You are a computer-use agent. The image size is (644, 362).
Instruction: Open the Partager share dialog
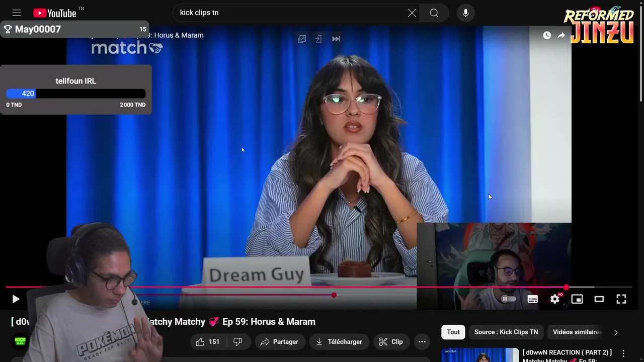[280, 342]
